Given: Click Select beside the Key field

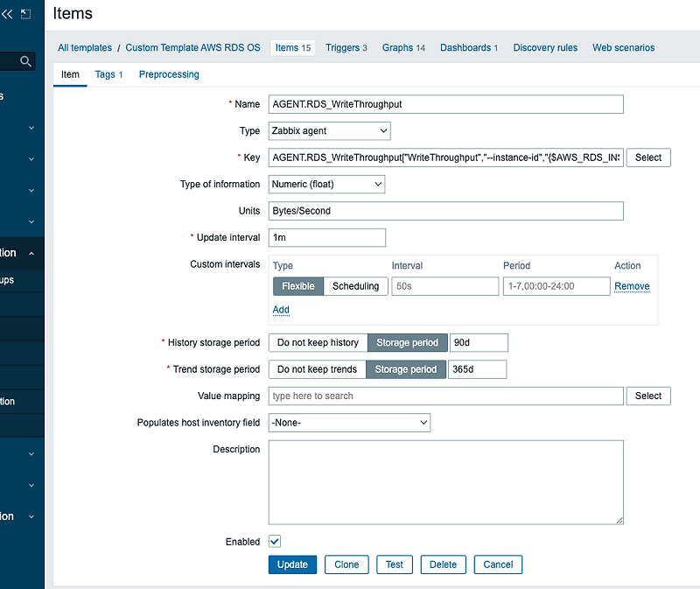Looking at the screenshot, I should [647, 158].
